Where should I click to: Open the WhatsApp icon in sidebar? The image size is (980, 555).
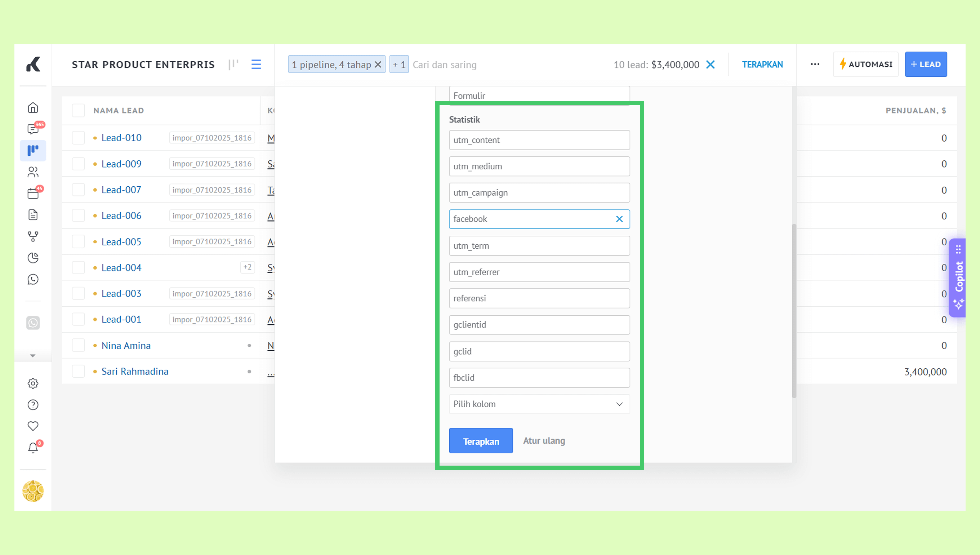[x=33, y=279]
